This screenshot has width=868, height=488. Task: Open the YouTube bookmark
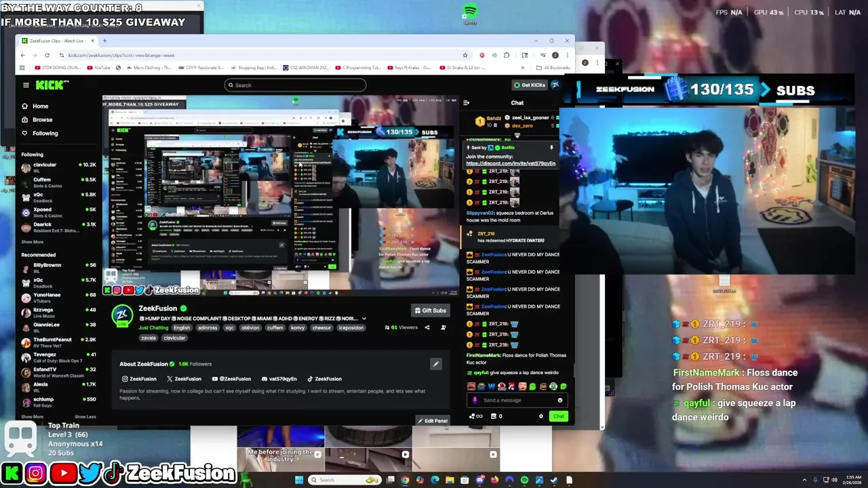coord(100,68)
